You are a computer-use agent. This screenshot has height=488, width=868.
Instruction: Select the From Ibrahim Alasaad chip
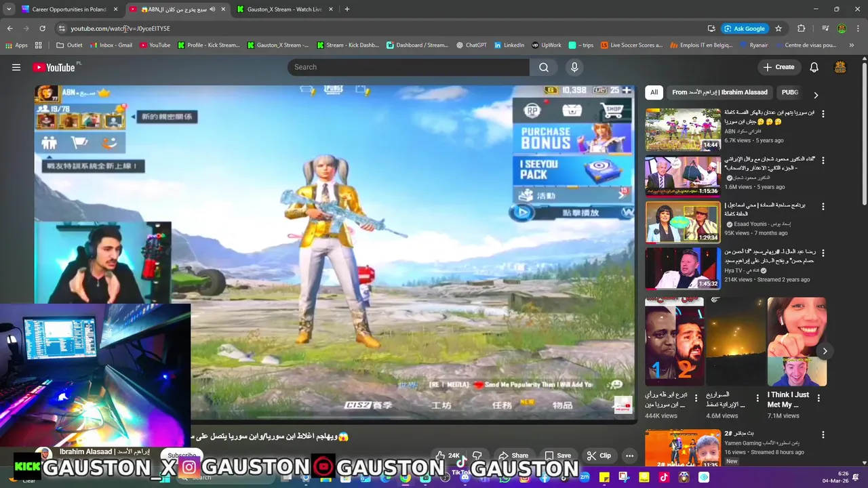point(719,92)
